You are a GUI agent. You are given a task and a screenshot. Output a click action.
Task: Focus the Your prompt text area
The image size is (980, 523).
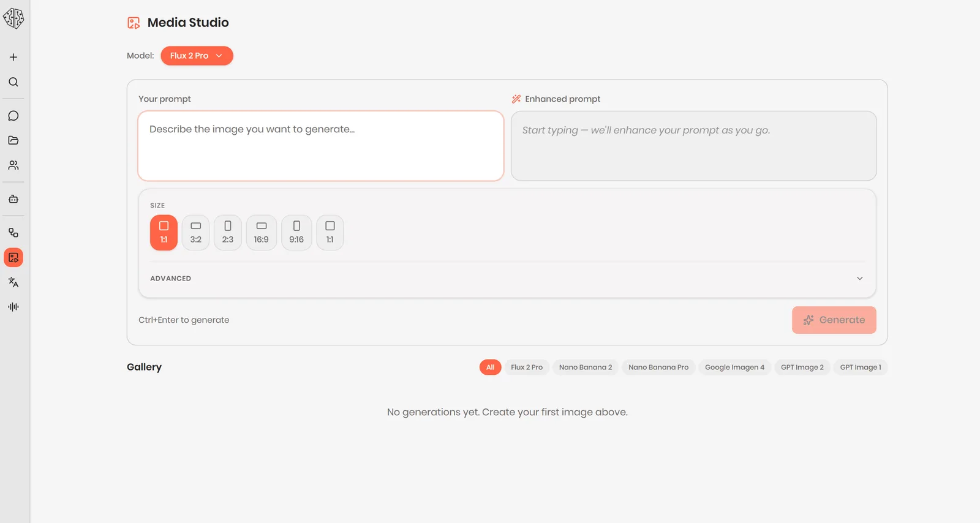pos(321,146)
